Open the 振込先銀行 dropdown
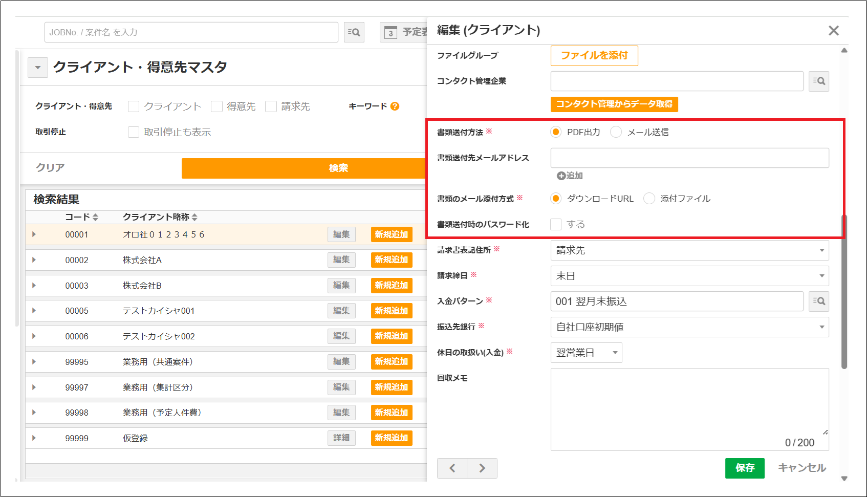This screenshot has height=497, width=868. (x=689, y=327)
